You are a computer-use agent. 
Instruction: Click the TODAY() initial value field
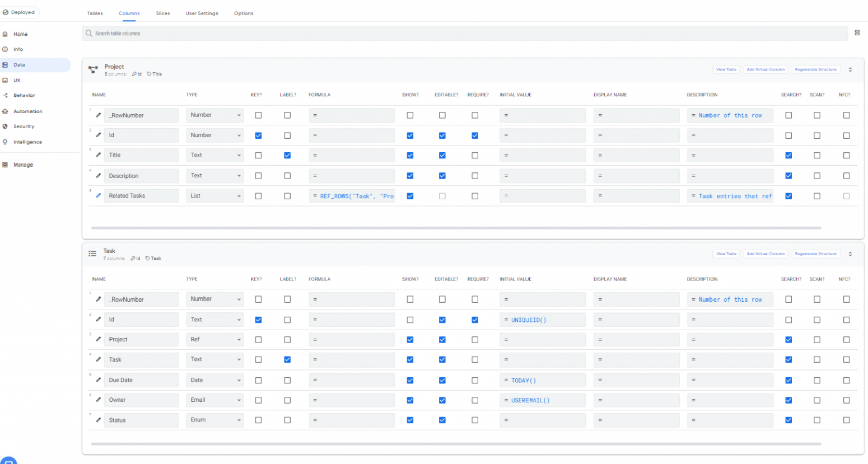click(x=543, y=380)
